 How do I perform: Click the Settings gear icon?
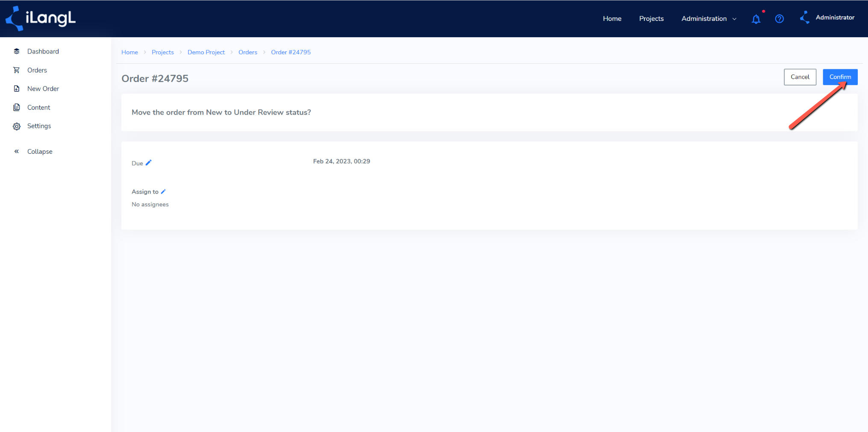point(17,126)
